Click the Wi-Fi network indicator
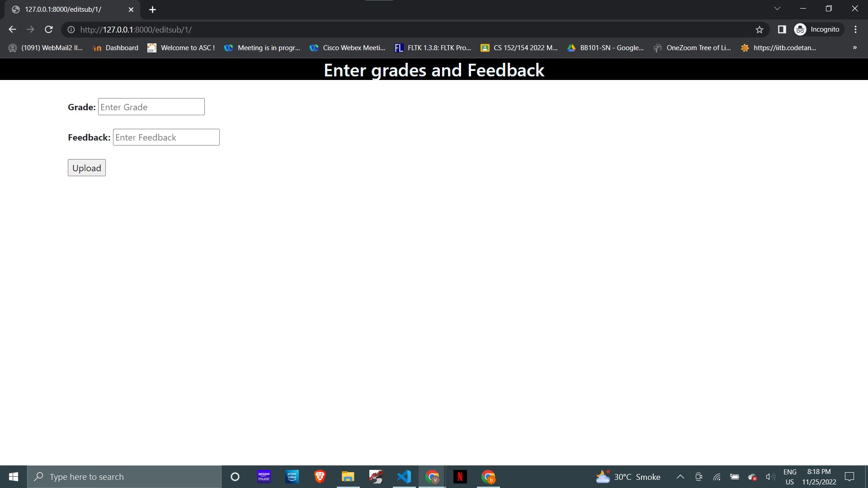The image size is (868, 488). 717,477
